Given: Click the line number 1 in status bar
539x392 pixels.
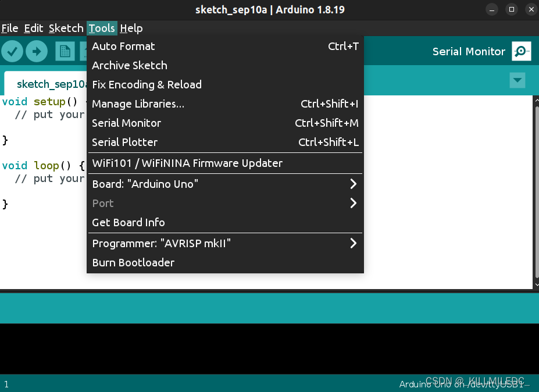Looking at the screenshot, I should coord(6,384).
